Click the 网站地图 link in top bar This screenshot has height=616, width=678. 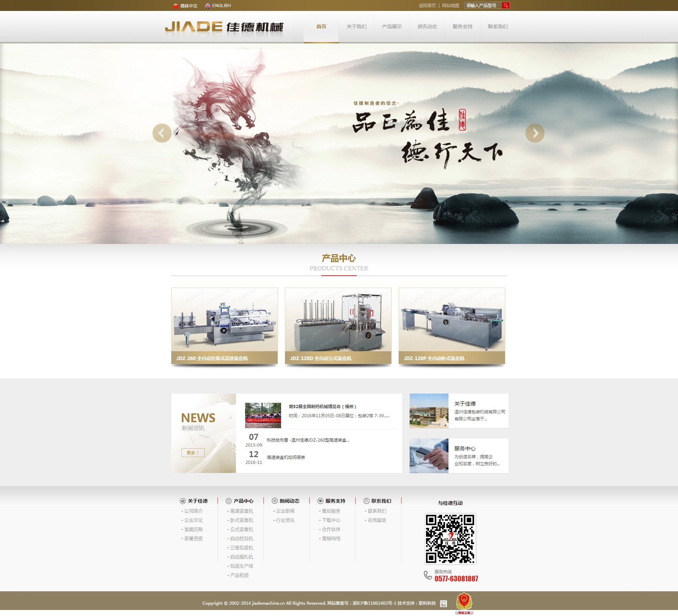[451, 6]
